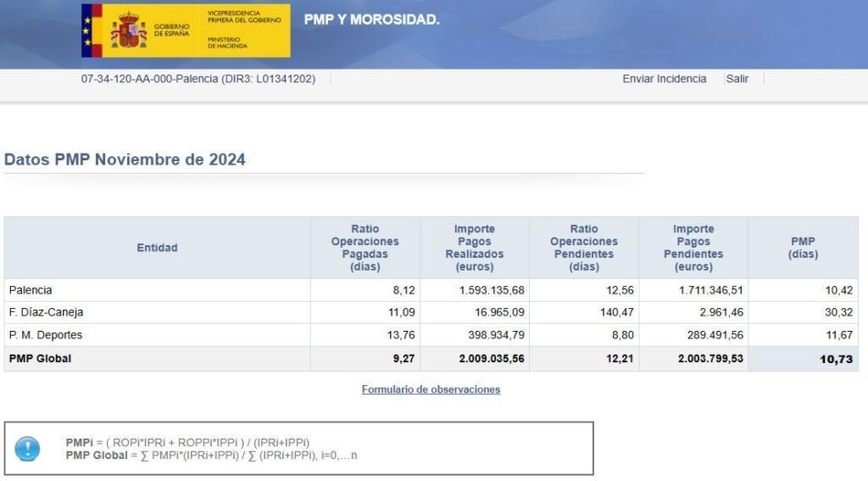The height and width of the screenshot is (481, 868).
Task: Click F. Díaz-Caneja PMP value 30,32
Action: (x=838, y=312)
